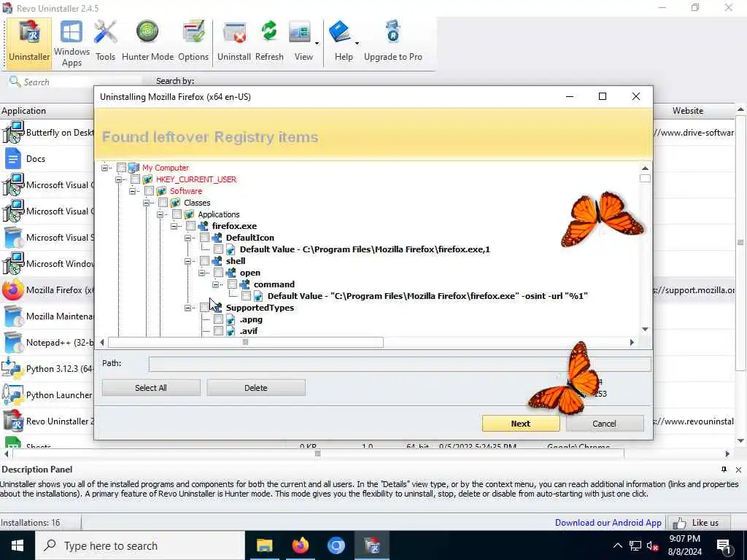Click the Refresh toolbar icon
747x560 pixels.
point(269,42)
